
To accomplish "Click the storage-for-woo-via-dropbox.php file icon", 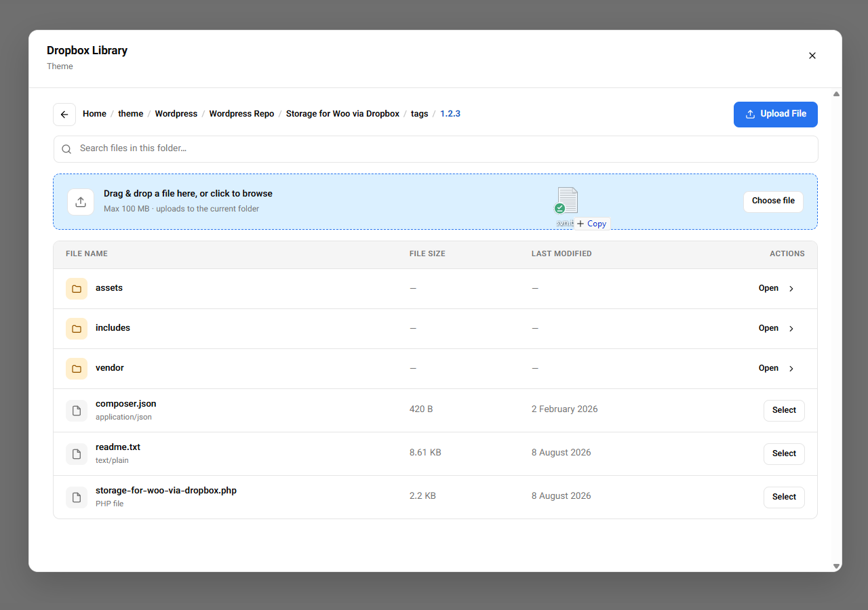I will pos(77,497).
